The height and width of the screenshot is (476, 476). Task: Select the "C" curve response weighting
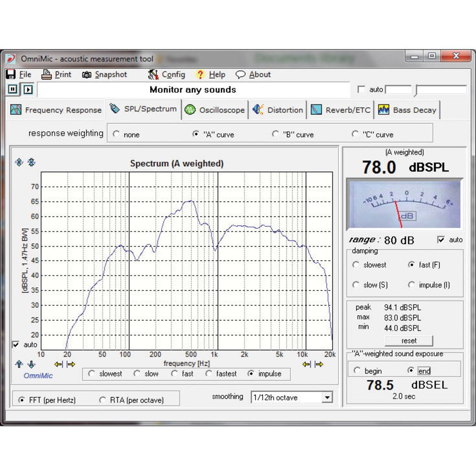[x=355, y=134]
